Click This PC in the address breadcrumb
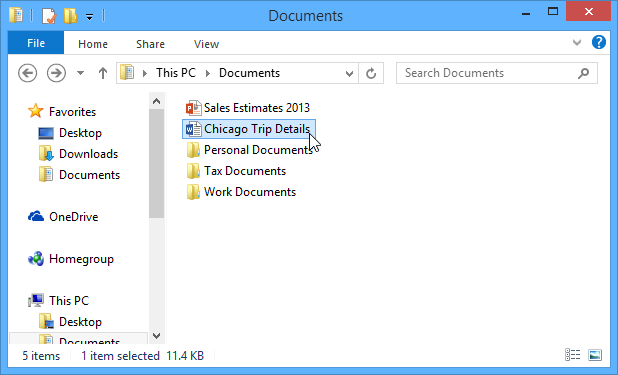The height and width of the screenshot is (375, 618). (176, 73)
